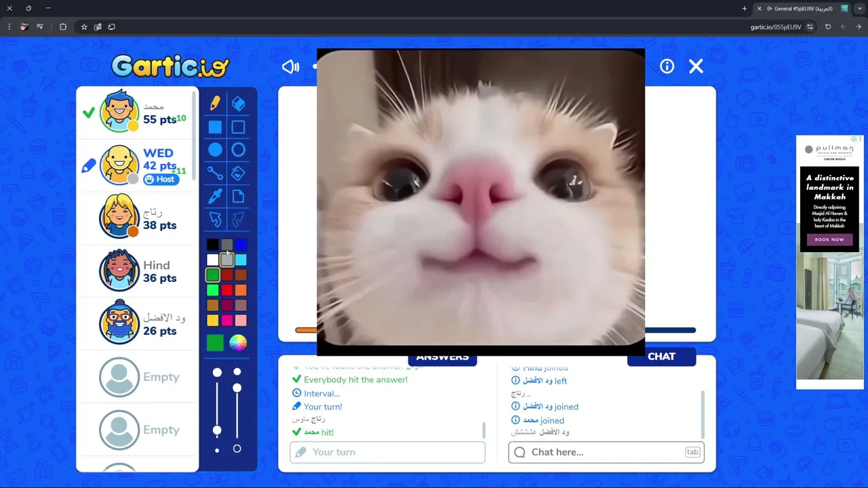Select the cyan color swatch
Viewport: 868px width, 488px height.
tap(241, 260)
